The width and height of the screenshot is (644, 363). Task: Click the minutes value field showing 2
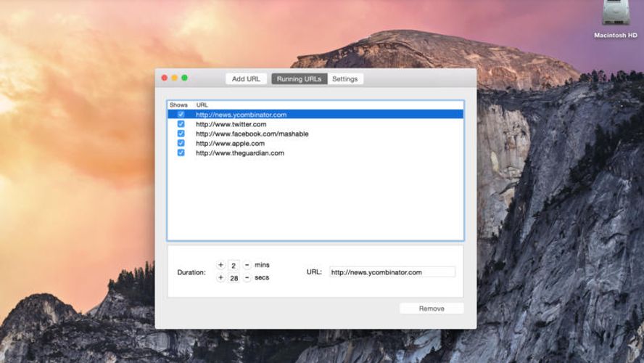click(x=234, y=266)
